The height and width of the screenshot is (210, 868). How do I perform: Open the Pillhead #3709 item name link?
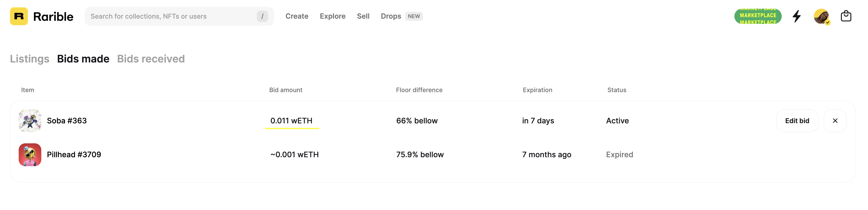tap(74, 154)
